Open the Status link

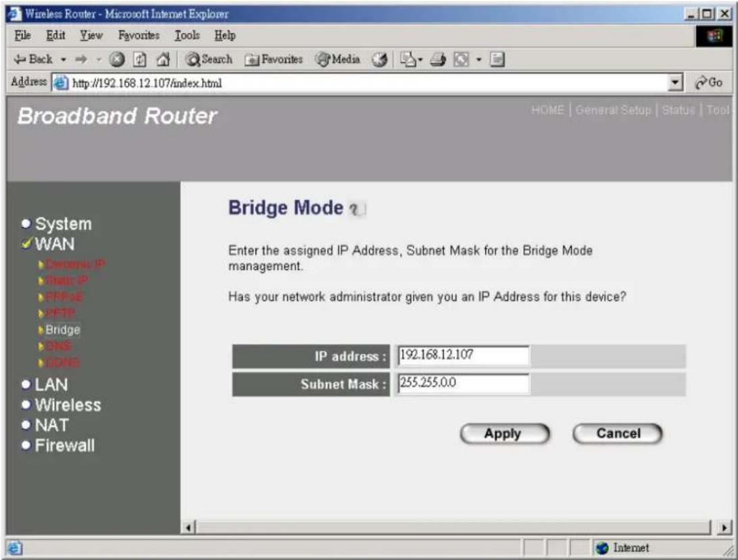point(679,110)
